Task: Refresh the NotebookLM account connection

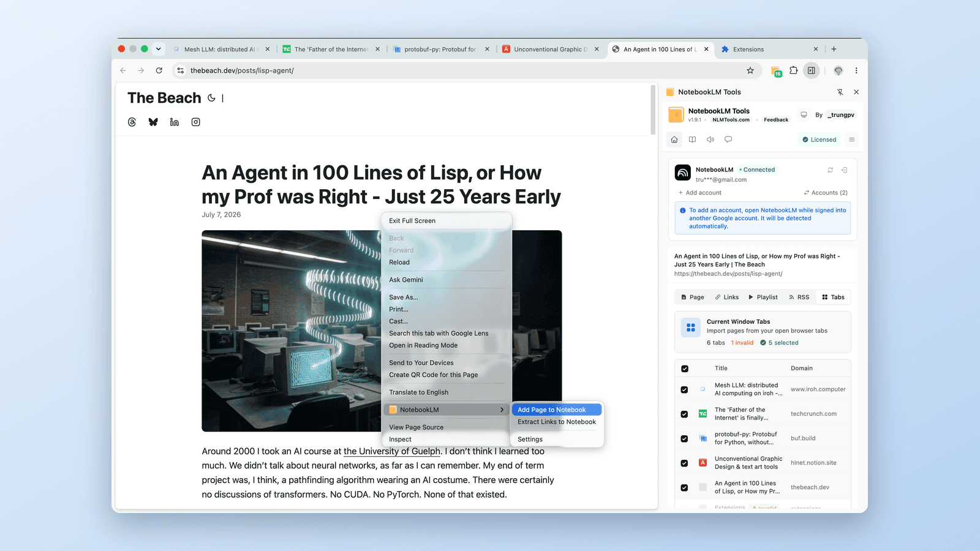Action: coord(831,170)
